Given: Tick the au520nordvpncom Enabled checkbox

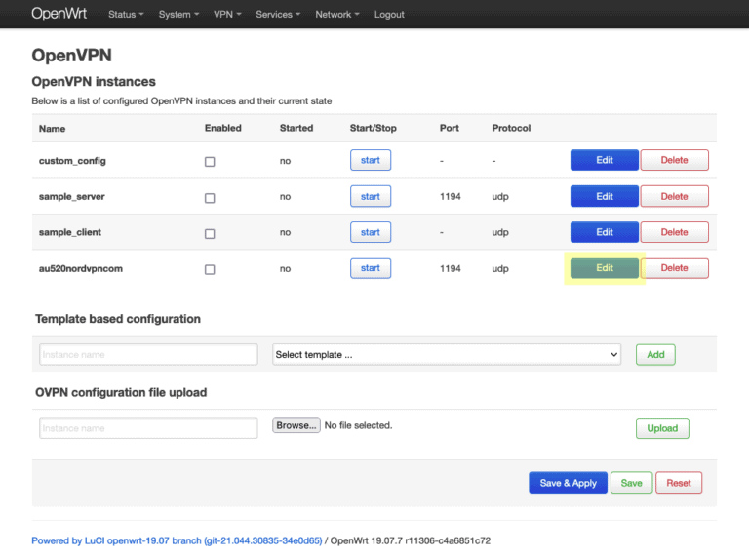Looking at the screenshot, I should (210, 269).
